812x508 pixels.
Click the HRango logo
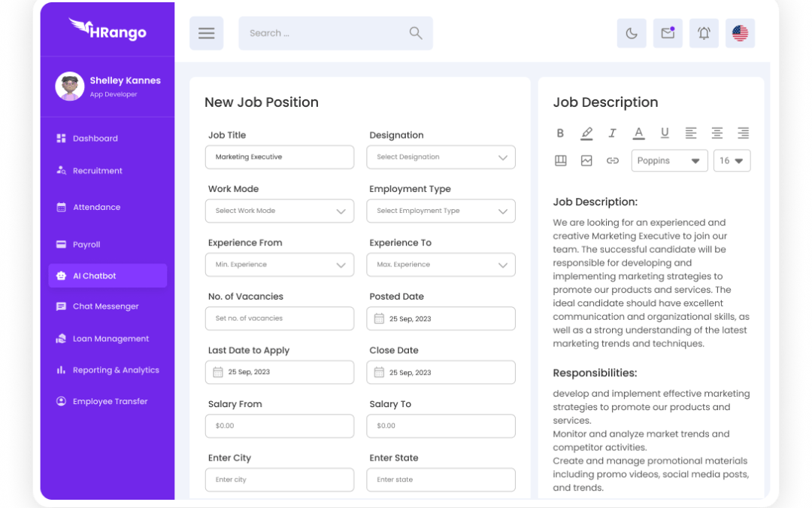(x=108, y=30)
